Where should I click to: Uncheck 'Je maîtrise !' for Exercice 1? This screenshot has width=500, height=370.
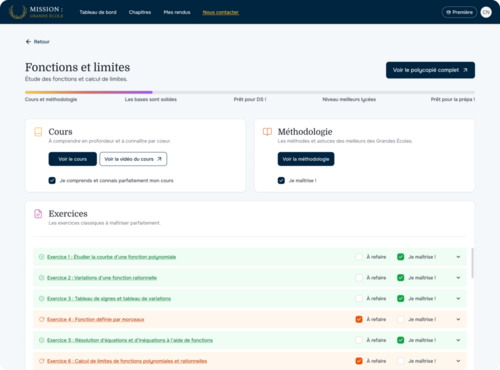[x=401, y=257]
